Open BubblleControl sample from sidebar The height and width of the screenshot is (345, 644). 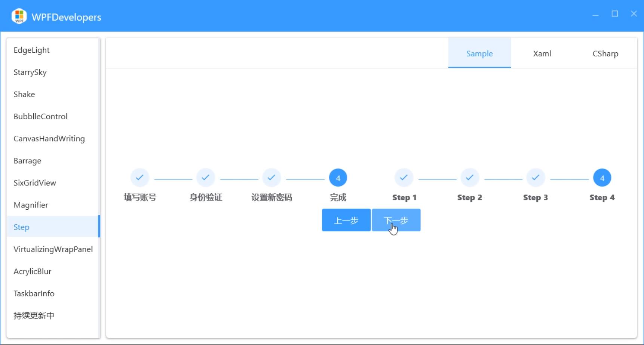[x=53, y=116]
